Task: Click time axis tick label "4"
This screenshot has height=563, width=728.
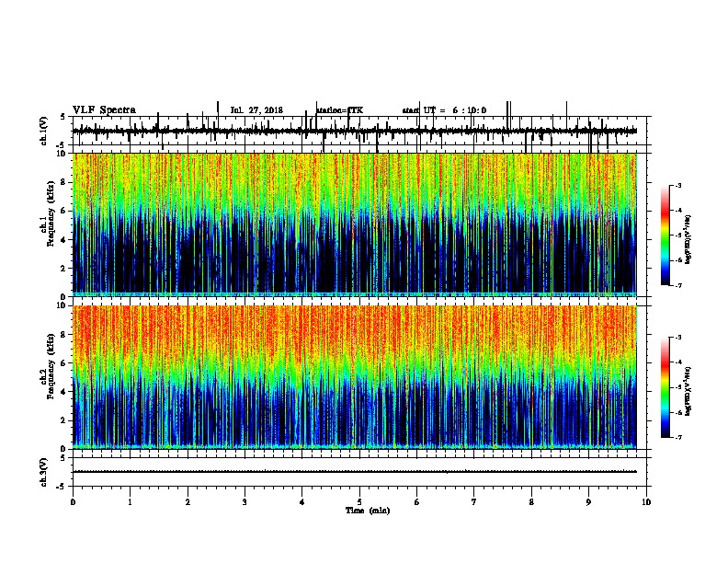Action: click(302, 502)
